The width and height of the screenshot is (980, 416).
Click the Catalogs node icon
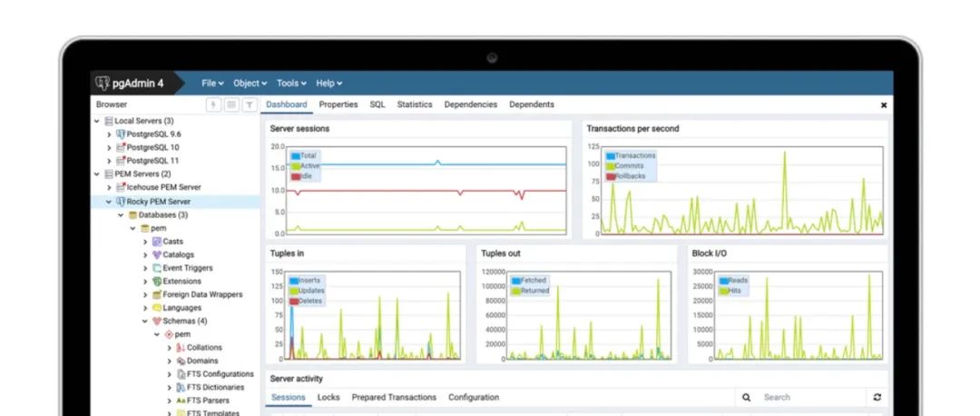coord(157,255)
